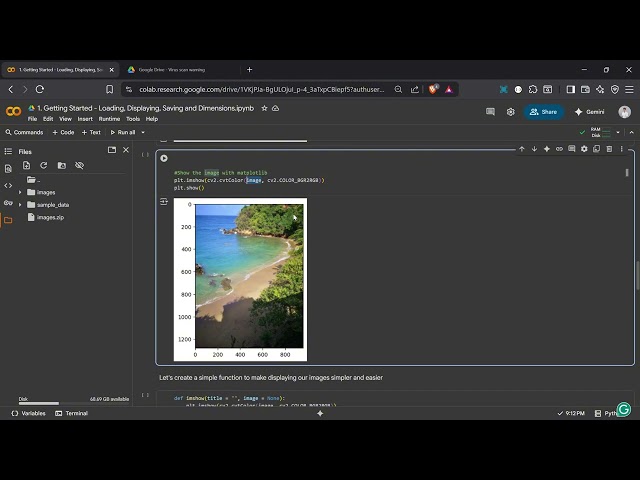Add comment to cell icon
Viewport: 640px width, 480px height.
pyautogui.click(x=572, y=149)
